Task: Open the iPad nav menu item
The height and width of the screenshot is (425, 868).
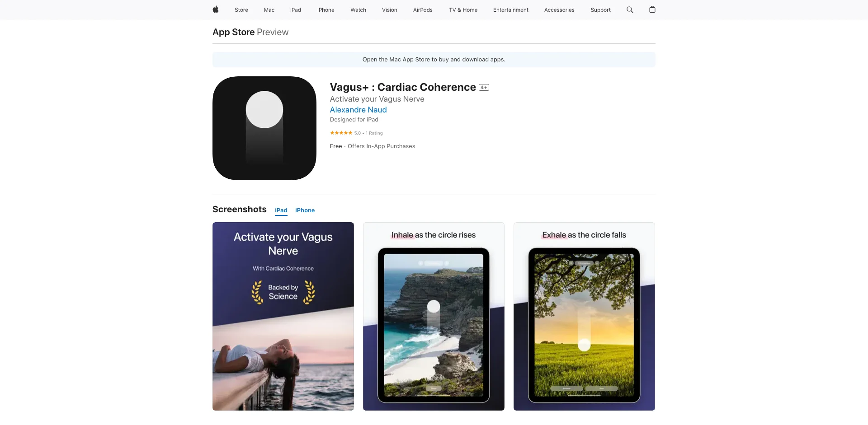Action: click(296, 10)
